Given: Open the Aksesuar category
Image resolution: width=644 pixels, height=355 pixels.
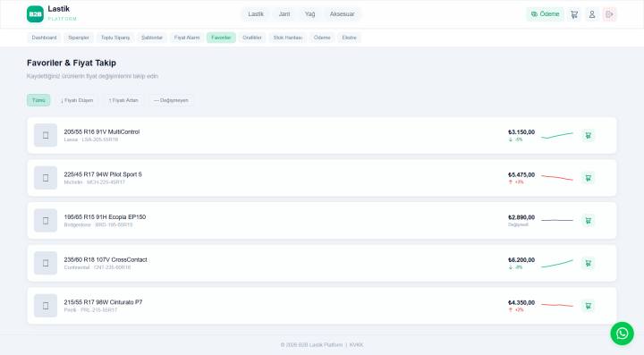Looking at the screenshot, I should (342, 14).
